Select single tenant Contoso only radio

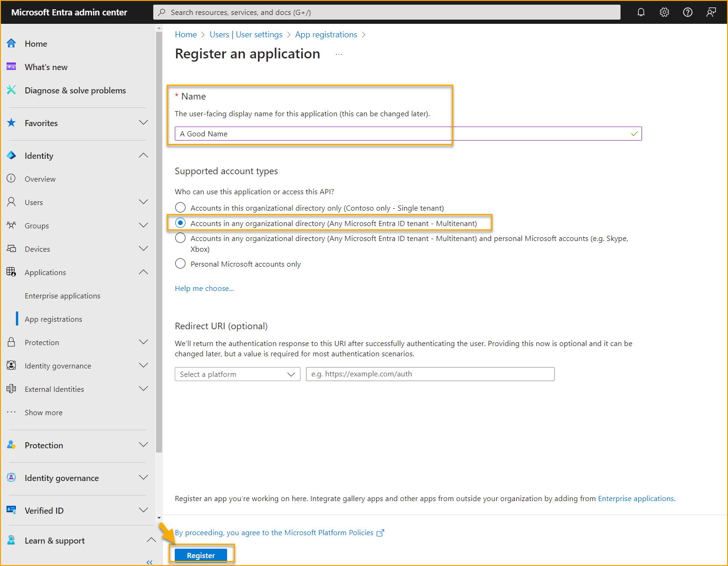tap(180, 207)
